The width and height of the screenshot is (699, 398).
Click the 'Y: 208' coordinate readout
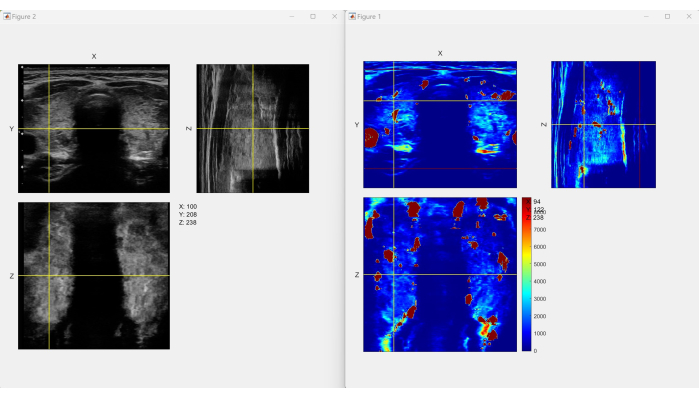tap(188, 214)
